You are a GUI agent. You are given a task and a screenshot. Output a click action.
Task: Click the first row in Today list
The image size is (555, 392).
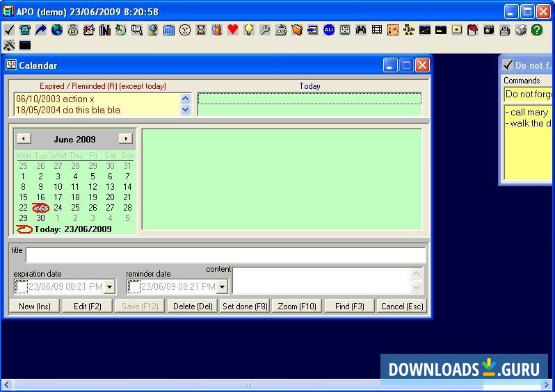tap(309, 99)
